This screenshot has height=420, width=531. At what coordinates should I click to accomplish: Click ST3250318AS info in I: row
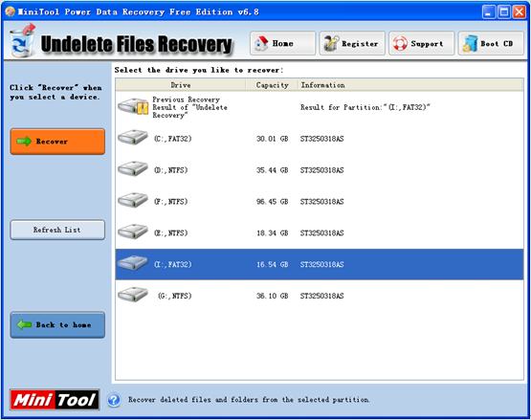click(321, 264)
